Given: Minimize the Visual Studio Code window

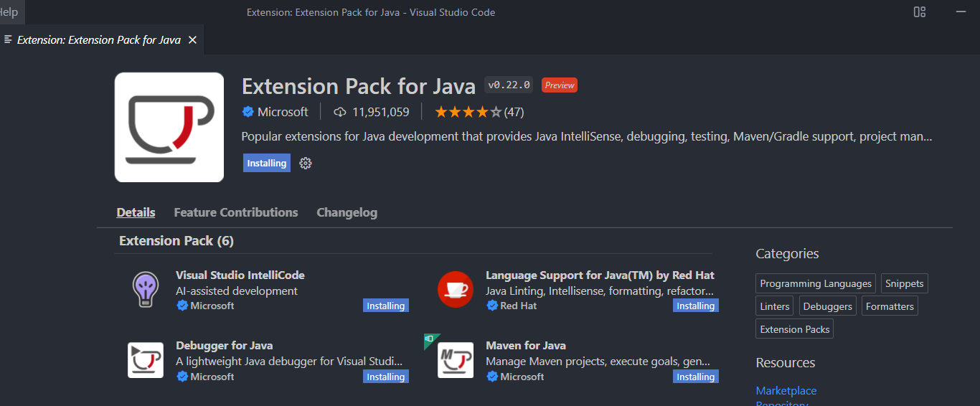Looking at the screenshot, I should [x=961, y=12].
